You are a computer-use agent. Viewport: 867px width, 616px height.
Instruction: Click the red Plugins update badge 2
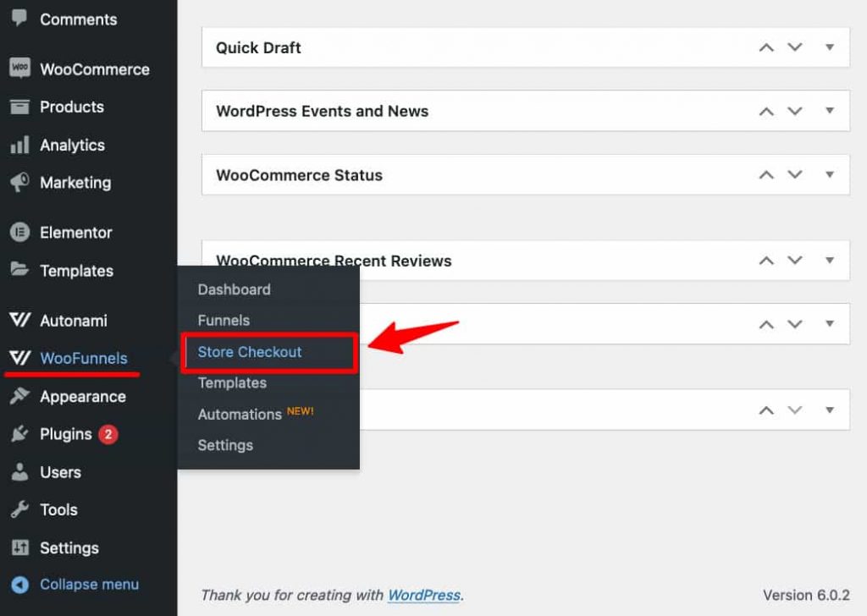108,434
